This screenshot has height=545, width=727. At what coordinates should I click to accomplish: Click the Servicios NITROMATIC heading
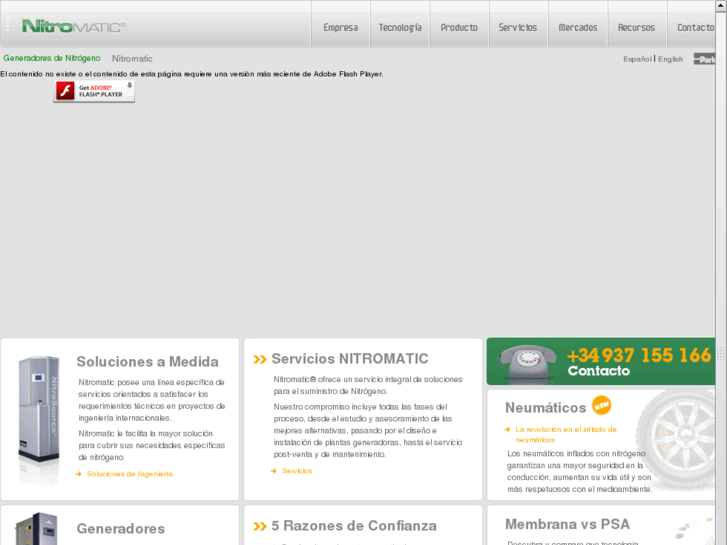click(350, 359)
